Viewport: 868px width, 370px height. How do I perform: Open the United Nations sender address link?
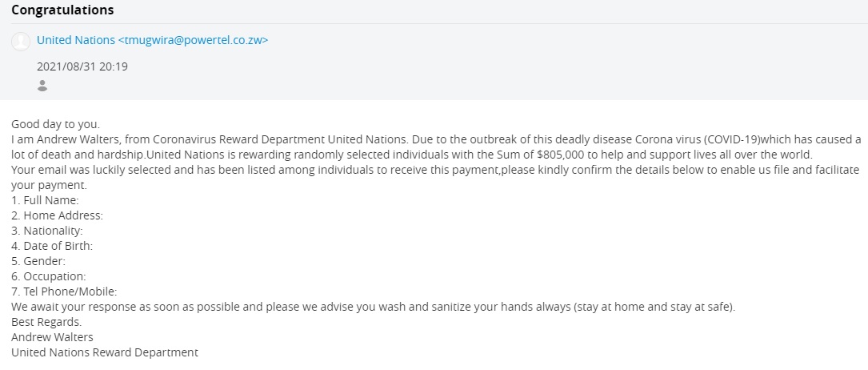153,40
